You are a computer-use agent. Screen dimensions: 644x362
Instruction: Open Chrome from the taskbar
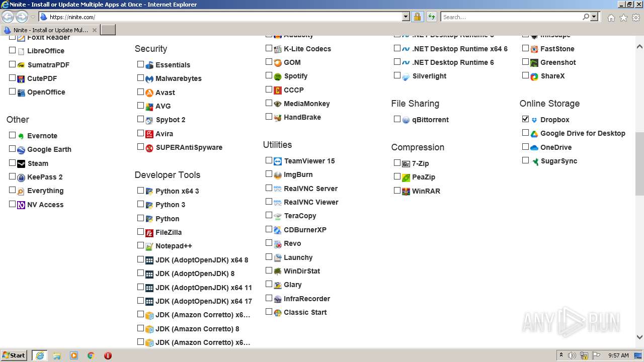(x=91, y=355)
